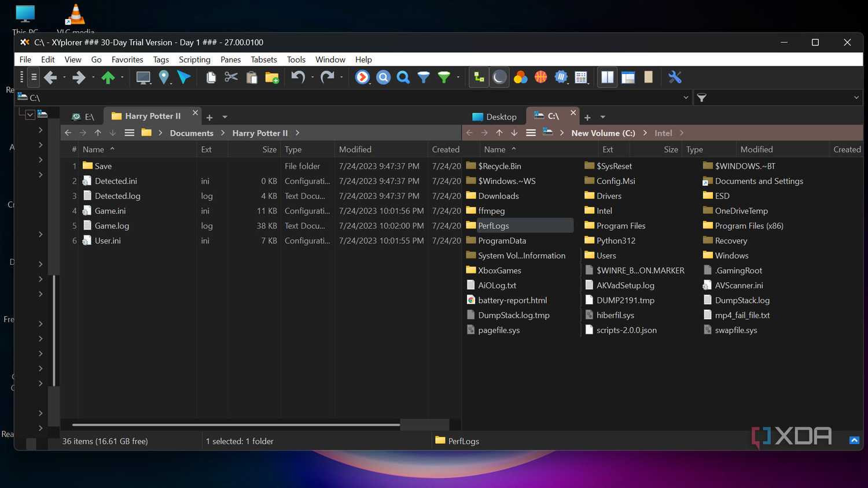Open the Scripting menu
This screenshot has width=868, height=488.
[194, 60]
